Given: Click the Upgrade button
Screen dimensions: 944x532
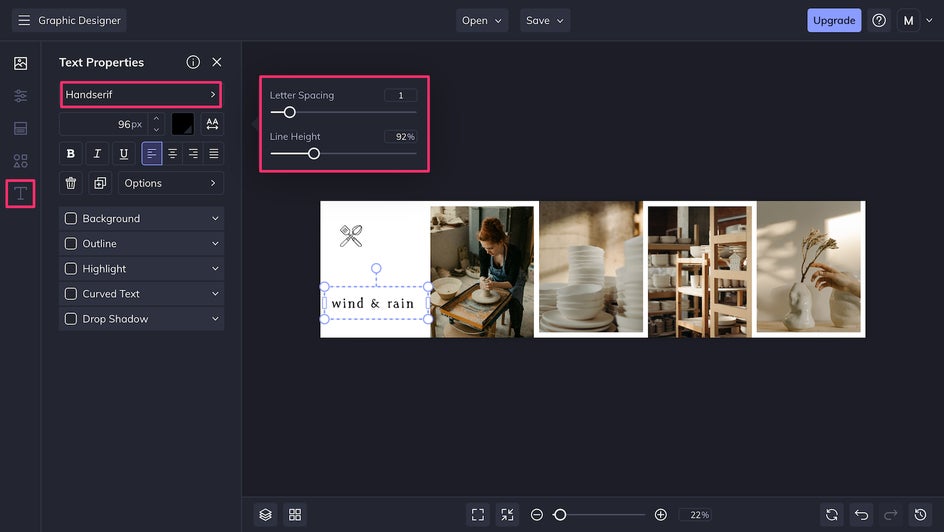Looking at the screenshot, I should 834,20.
